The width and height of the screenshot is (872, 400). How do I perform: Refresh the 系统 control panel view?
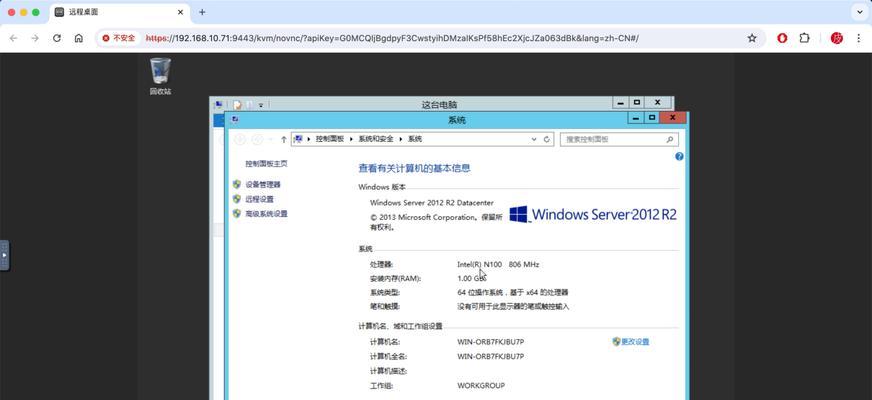pos(547,139)
